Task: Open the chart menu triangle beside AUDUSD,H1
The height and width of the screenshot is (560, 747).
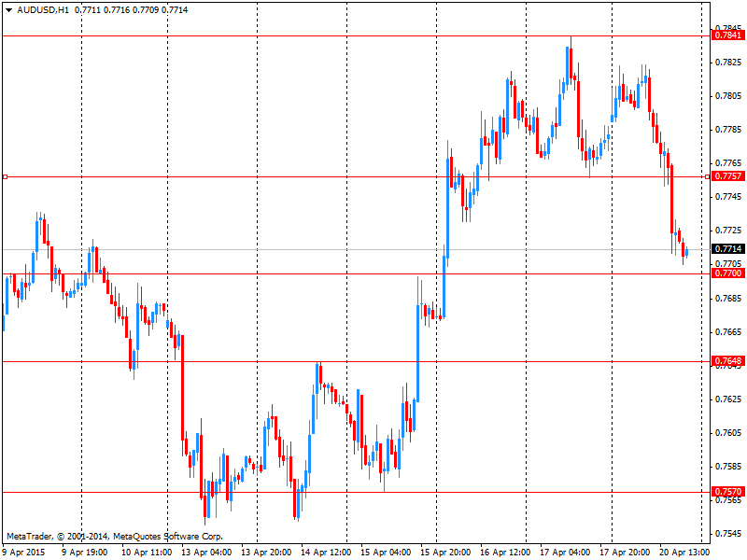Action: pos(8,10)
